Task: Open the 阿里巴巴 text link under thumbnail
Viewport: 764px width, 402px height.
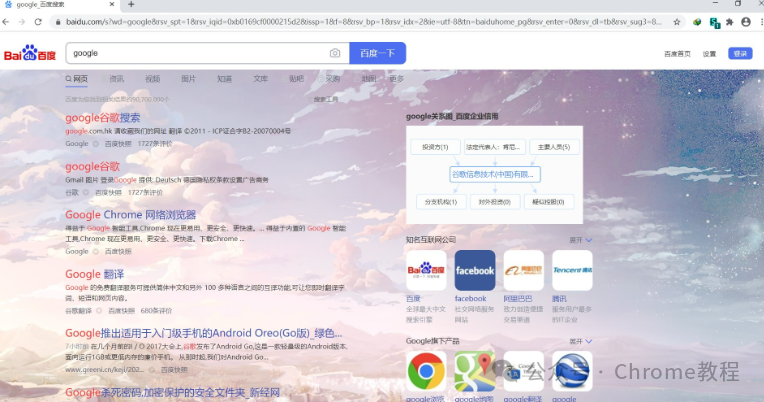Action: coord(517,299)
